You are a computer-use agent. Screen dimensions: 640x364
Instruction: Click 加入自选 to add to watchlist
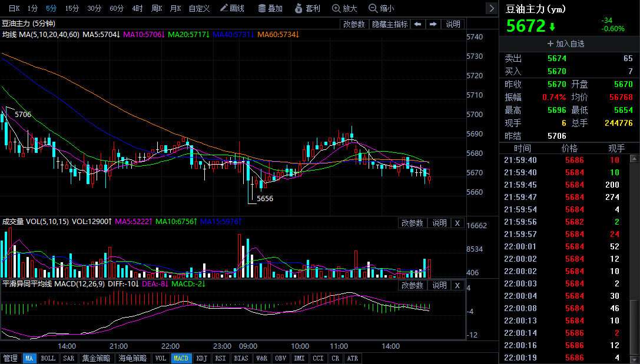pos(566,44)
